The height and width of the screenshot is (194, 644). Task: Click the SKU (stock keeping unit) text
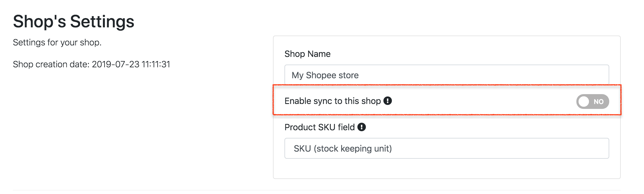tap(343, 149)
